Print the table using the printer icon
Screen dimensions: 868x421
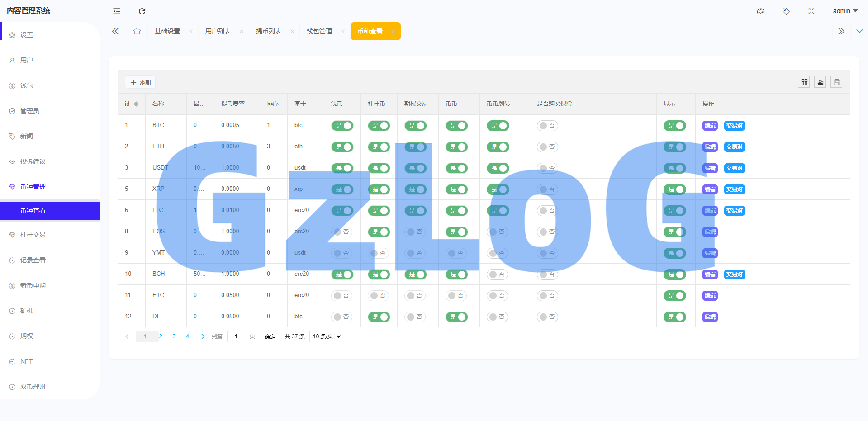point(837,82)
